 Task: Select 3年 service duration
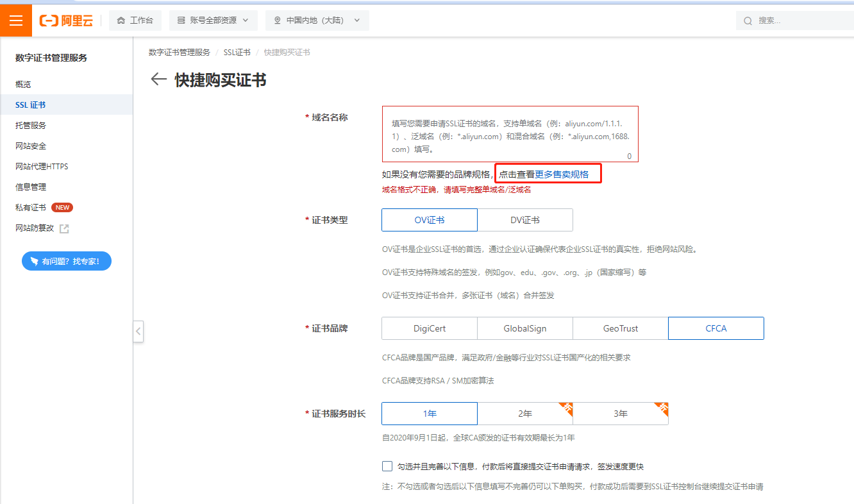(621, 414)
